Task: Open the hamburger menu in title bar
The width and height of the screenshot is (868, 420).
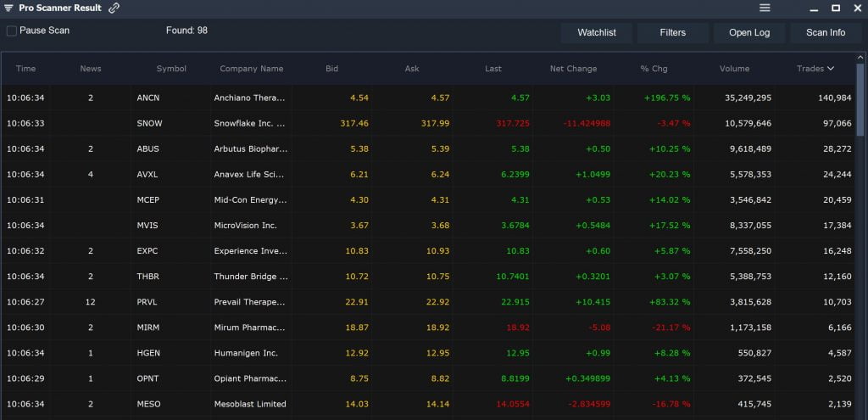Action: 765,8
